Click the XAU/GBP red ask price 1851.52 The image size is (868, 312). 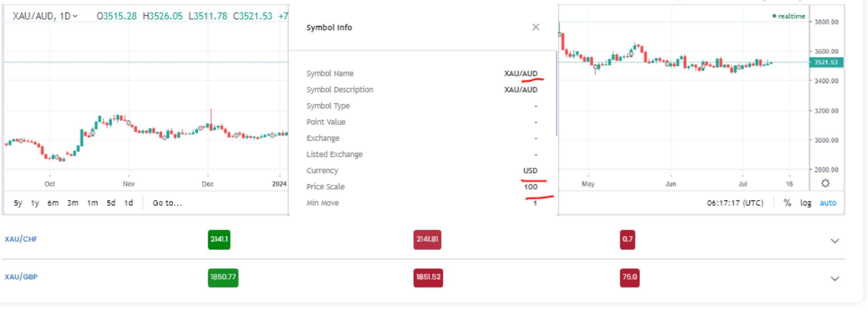pos(428,277)
